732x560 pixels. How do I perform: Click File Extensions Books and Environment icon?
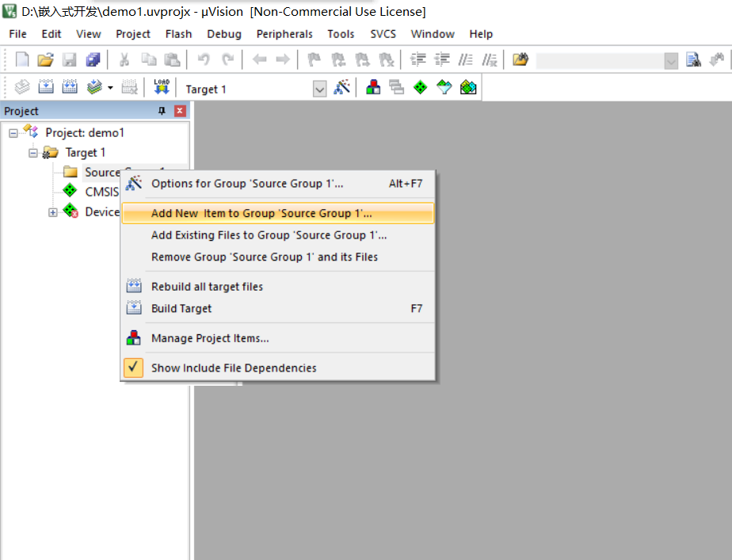373,87
